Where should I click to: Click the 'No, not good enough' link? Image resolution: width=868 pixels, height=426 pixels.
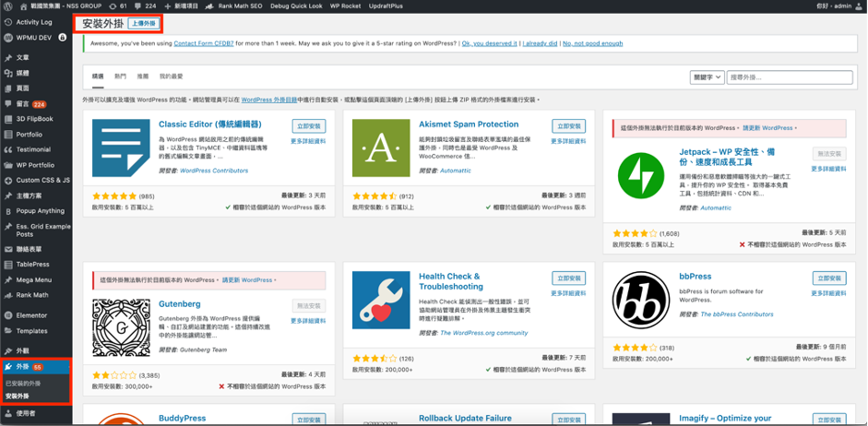click(593, 43)
